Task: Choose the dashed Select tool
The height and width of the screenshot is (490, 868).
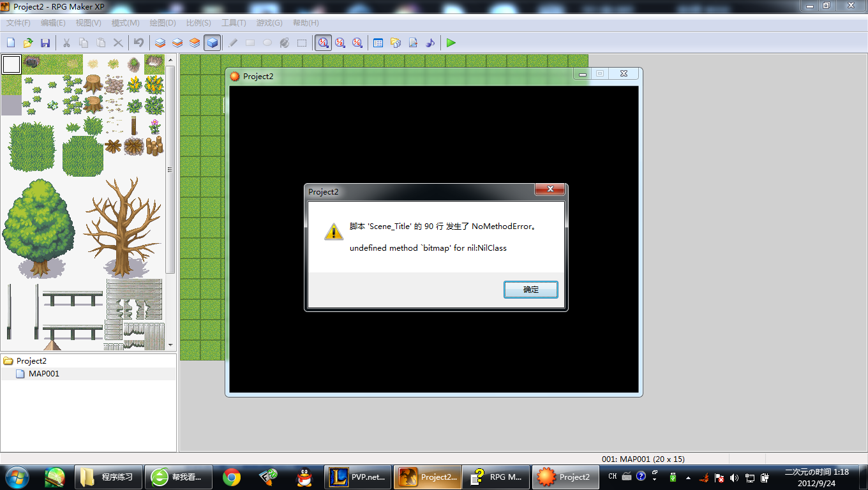Action: 302,43
